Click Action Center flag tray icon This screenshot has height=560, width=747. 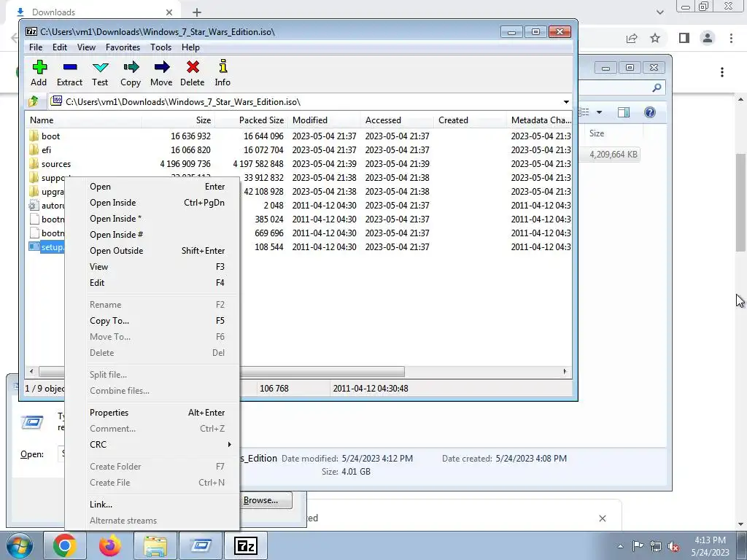point(638,546)
